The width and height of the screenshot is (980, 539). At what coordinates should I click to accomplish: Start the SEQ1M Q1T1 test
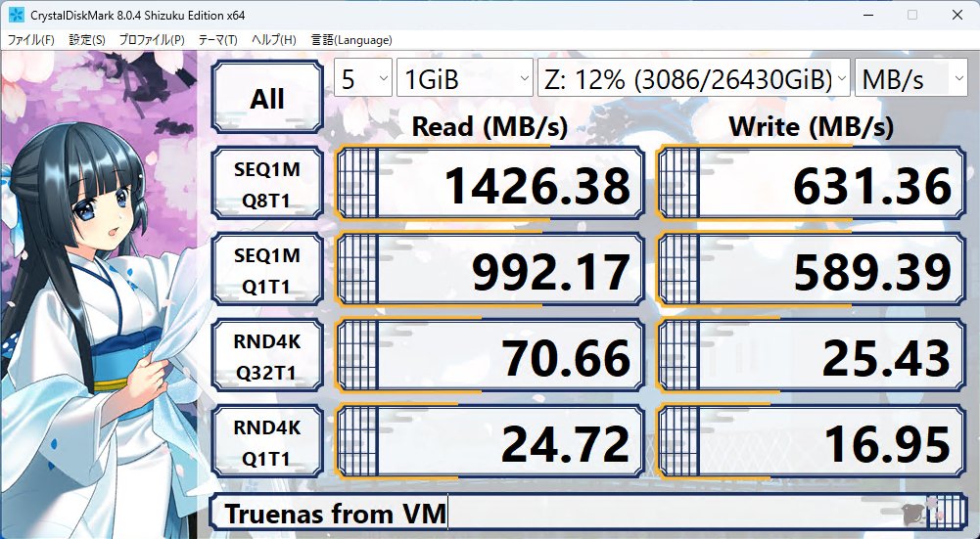pos(267,269)
